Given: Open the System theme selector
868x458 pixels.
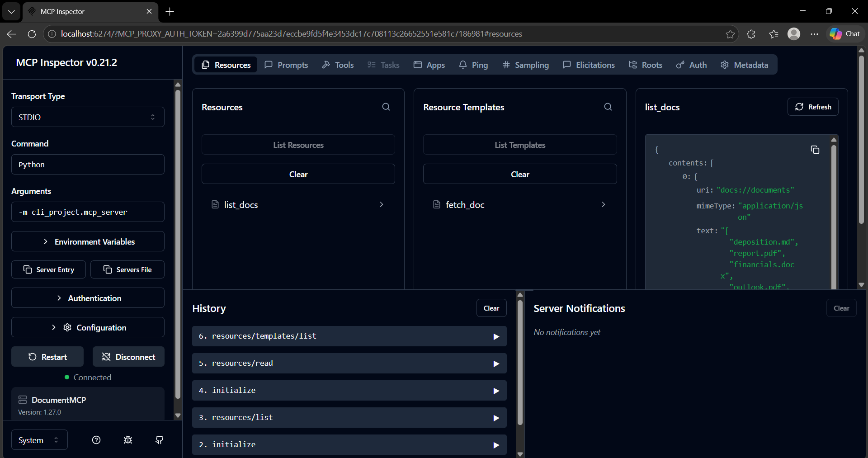Looking at the screenshot, I should click(x=38, y=439).
